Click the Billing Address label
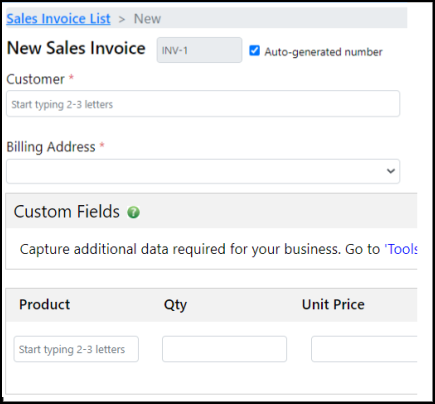Image resolution: width=435 pixels, height=404 pixels. pos(51,147)
